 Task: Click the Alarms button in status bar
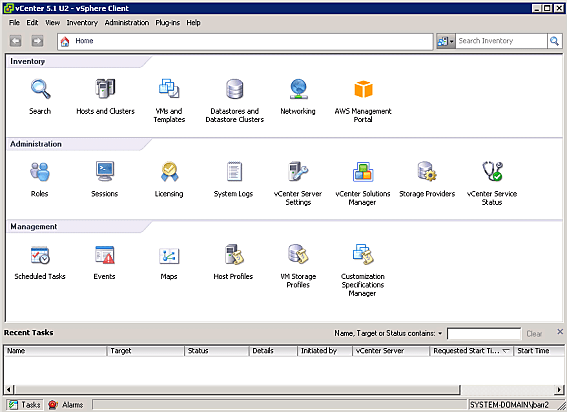tap(66, 404)
